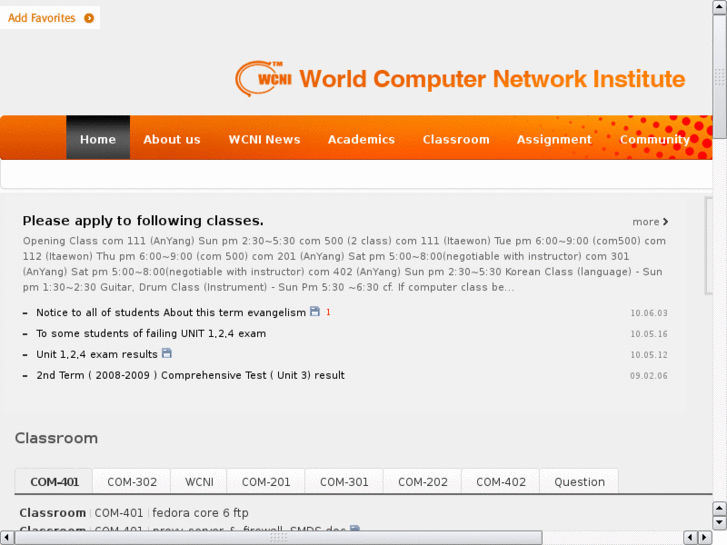Switch to the WCNI classroom tab
727x545 pixels.
pos(199,482)
